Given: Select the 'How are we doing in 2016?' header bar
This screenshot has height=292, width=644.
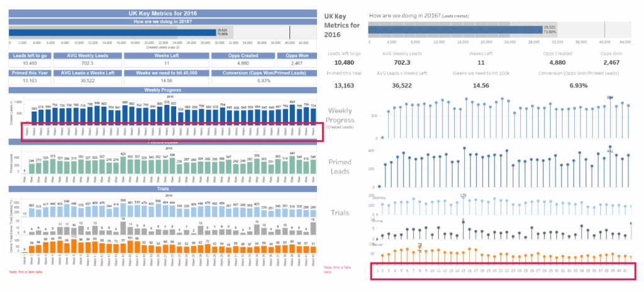Looking at the screenshot, I should (x=164, y=22).
